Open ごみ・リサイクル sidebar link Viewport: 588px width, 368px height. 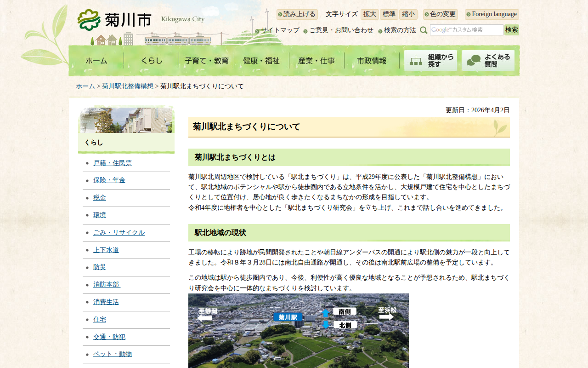click(119, 233)
